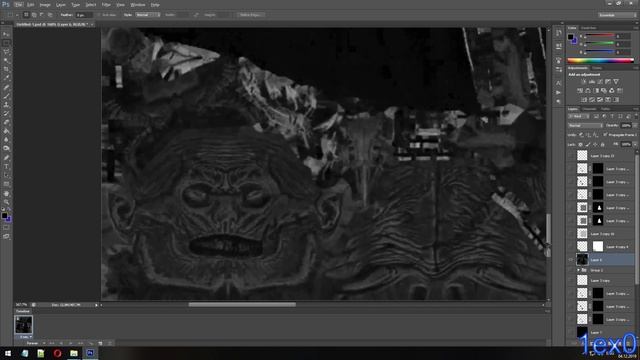This screenshot has height=360, width=640.
Task: Select the Rectangular Marquee tool
Action: [6, 43]
